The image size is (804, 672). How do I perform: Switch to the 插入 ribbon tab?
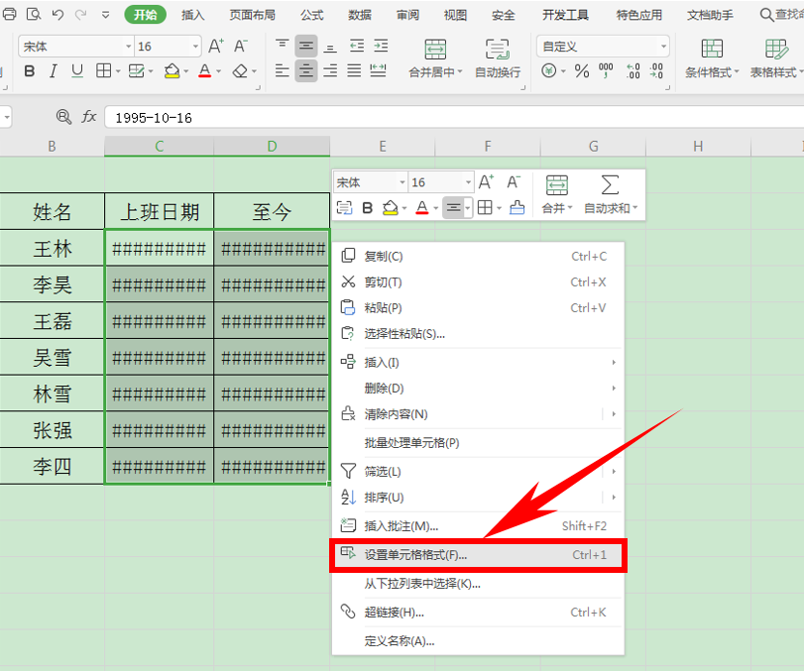(191, 15)
